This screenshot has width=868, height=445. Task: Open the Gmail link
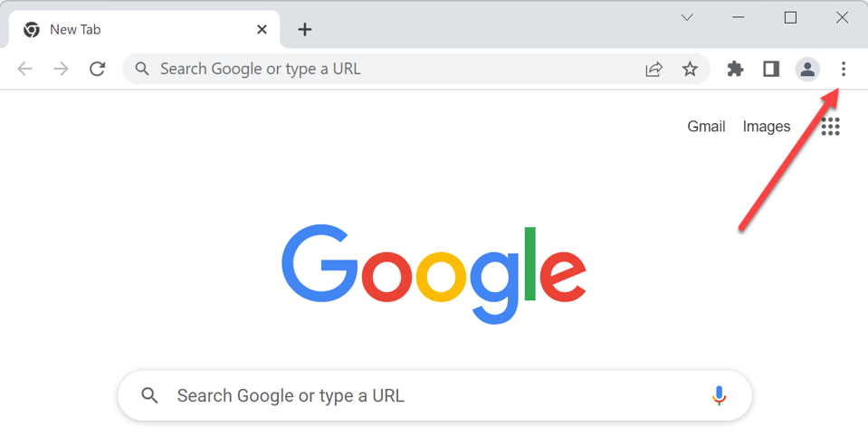tap(706, 127)
